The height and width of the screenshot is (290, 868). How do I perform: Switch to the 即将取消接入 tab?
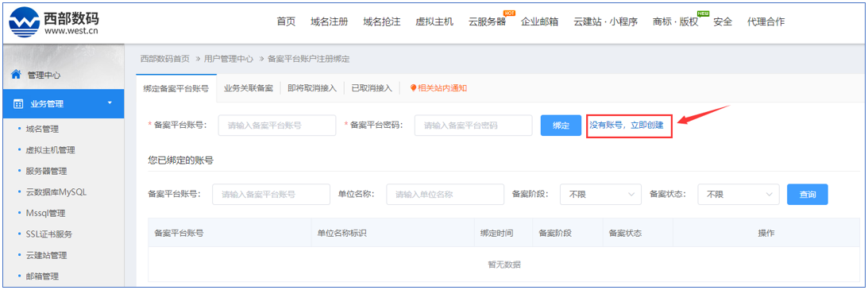[312, 88]
